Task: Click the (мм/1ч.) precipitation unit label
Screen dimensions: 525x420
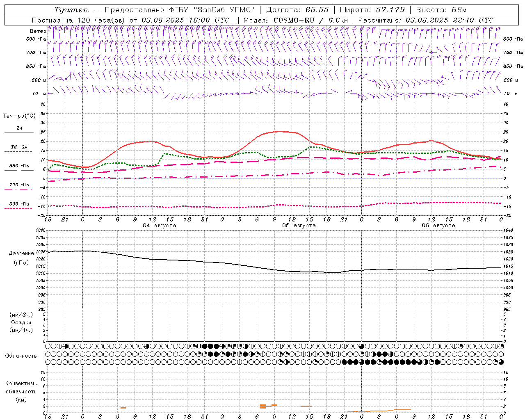Action: (x=21, y=330)
